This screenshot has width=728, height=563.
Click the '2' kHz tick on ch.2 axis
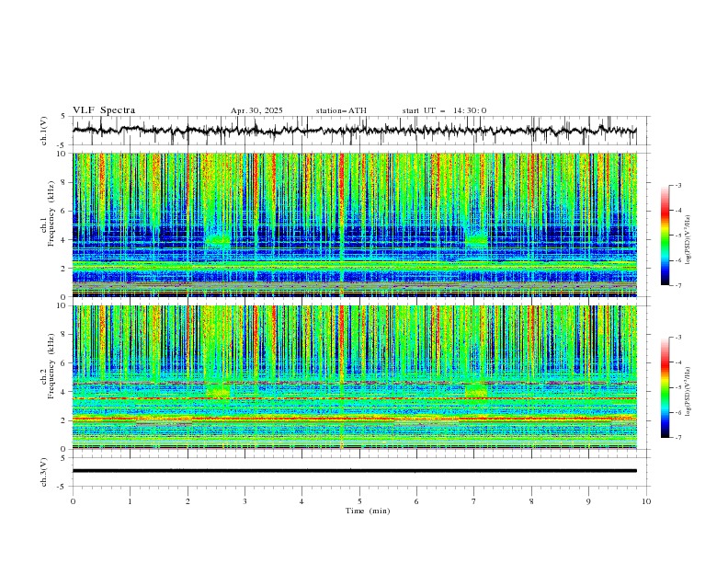pos(65,420)
